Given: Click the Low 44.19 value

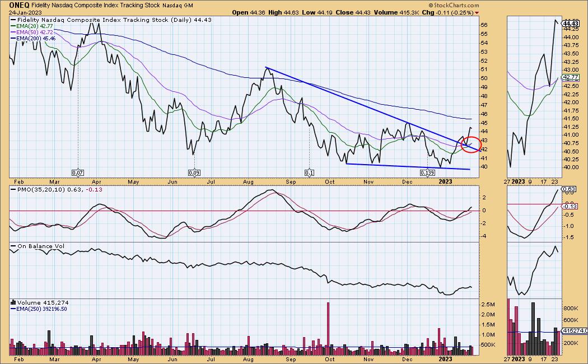Looking at the screenshot, I should (x=318, y=12).
